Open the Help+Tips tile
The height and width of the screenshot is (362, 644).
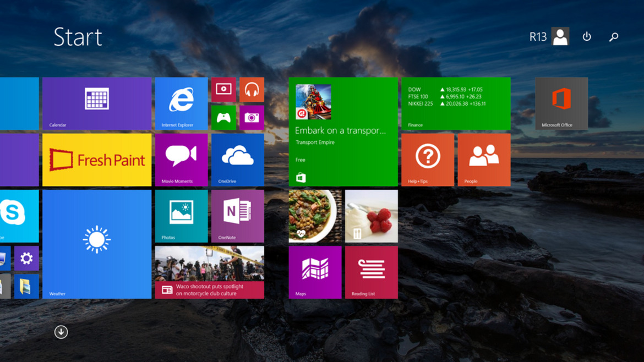[428, 160]
